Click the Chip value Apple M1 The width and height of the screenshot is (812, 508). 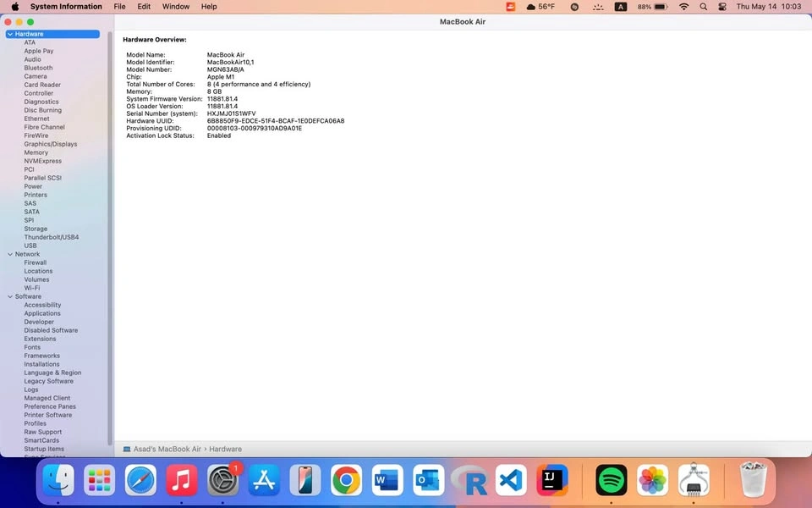(221, 77)
